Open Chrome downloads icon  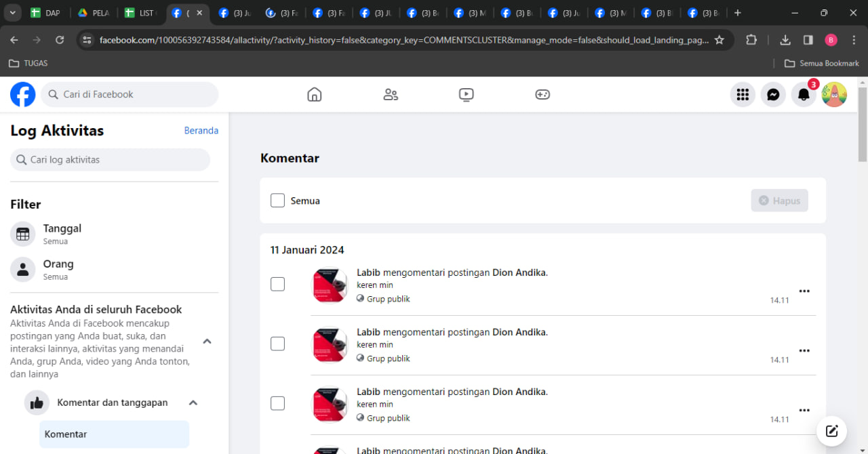pos(785,40)
